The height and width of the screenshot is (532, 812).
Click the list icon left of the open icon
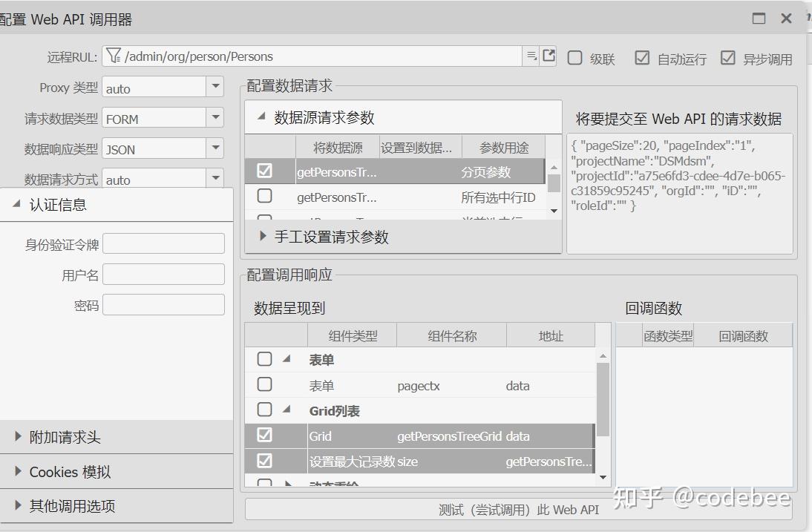click(531, 55)
